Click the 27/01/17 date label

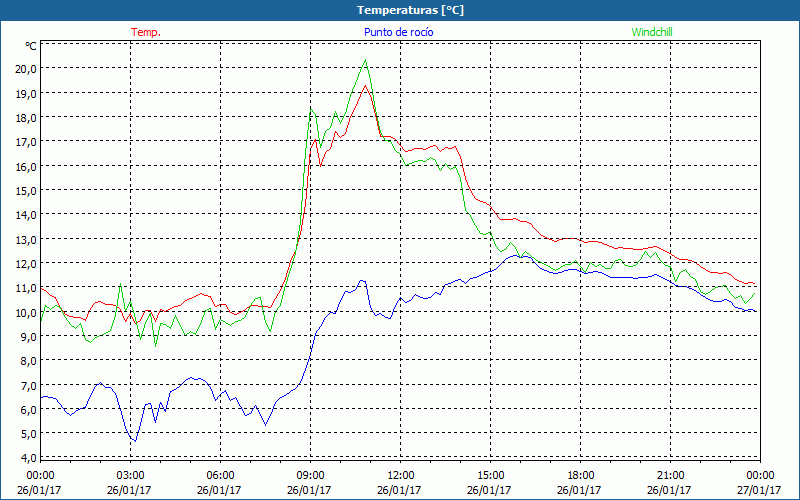(759, 490)
